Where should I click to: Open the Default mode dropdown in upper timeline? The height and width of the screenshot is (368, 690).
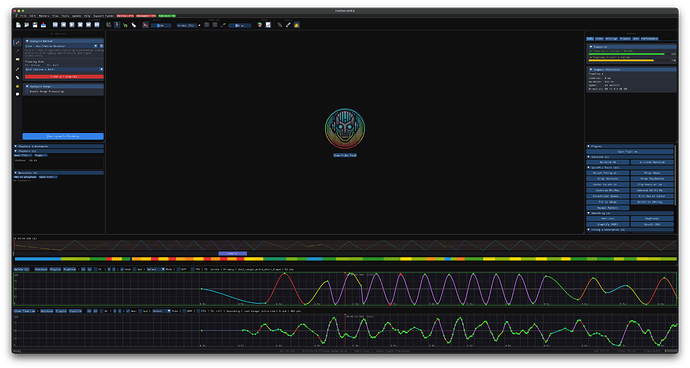click(x=155, y=269)
